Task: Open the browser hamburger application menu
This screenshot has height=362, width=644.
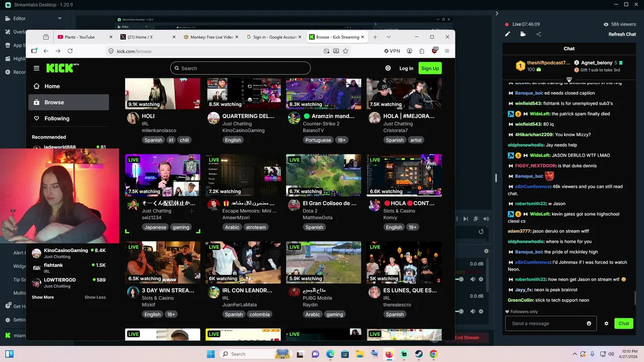Action: tap(447, 51)
